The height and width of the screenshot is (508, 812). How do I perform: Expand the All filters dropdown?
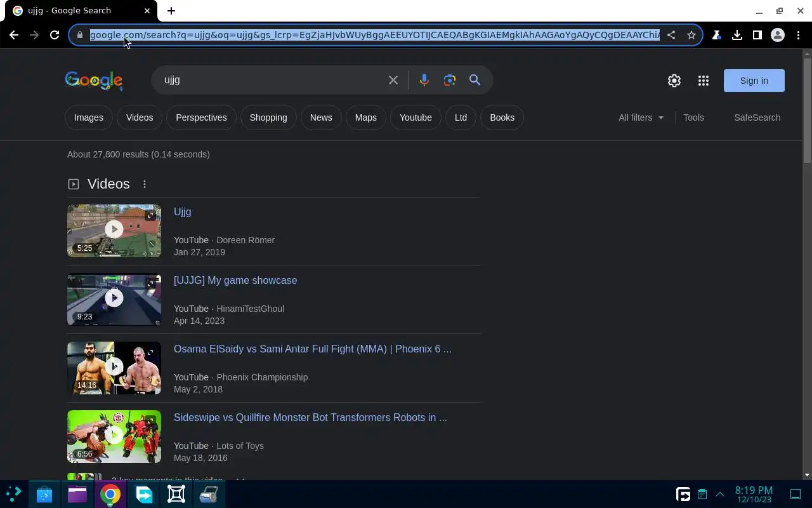coord(641,117)
